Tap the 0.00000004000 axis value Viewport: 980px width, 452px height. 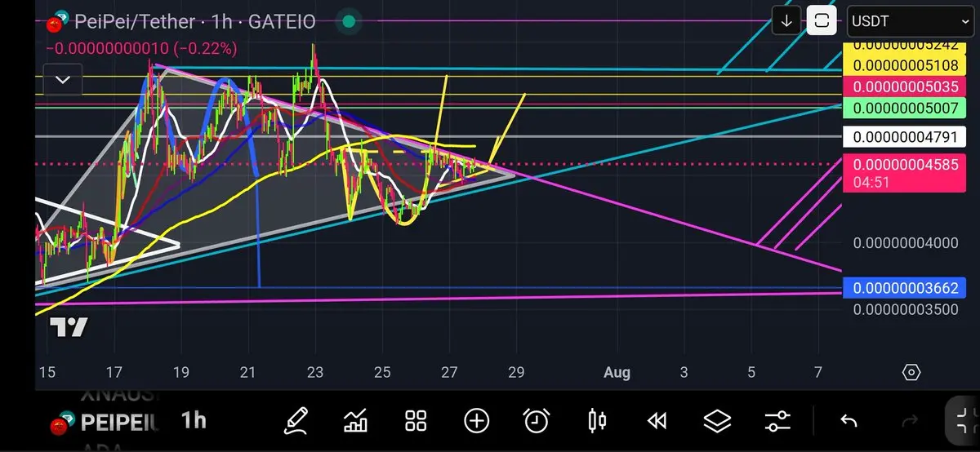(x=906, y=242)
